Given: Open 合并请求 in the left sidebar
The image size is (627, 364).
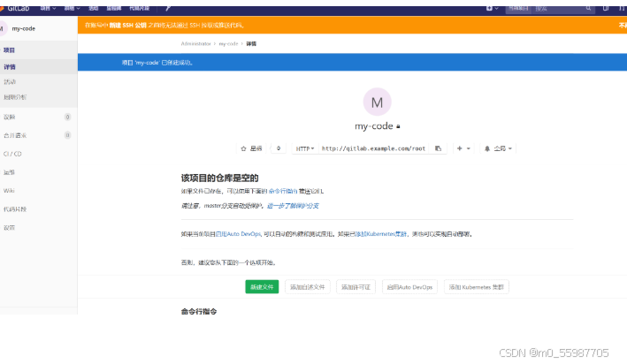Looking at the screenshot, I should [x=15, y=135].
